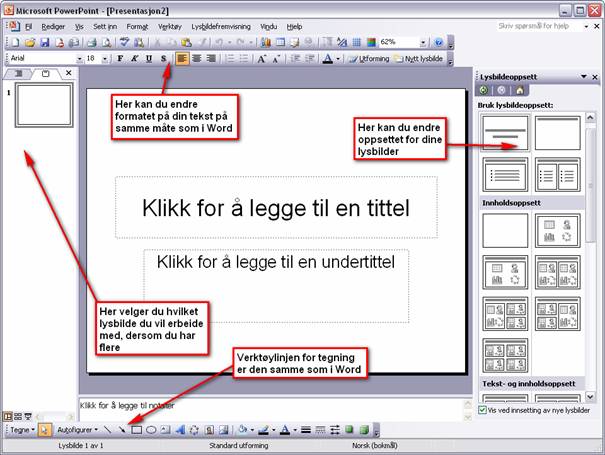Open Help with the blue question mark icon
605x455 pixels.
[x=438, y=42]
